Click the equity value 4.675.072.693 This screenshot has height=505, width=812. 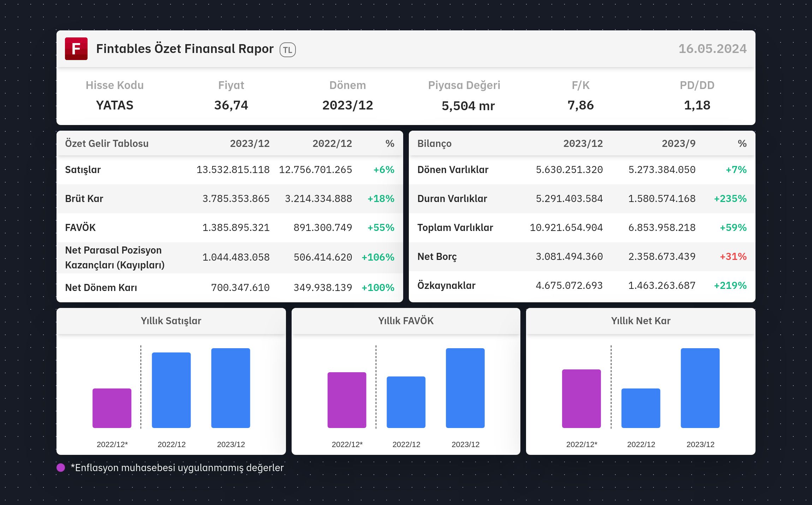[569, 285]
